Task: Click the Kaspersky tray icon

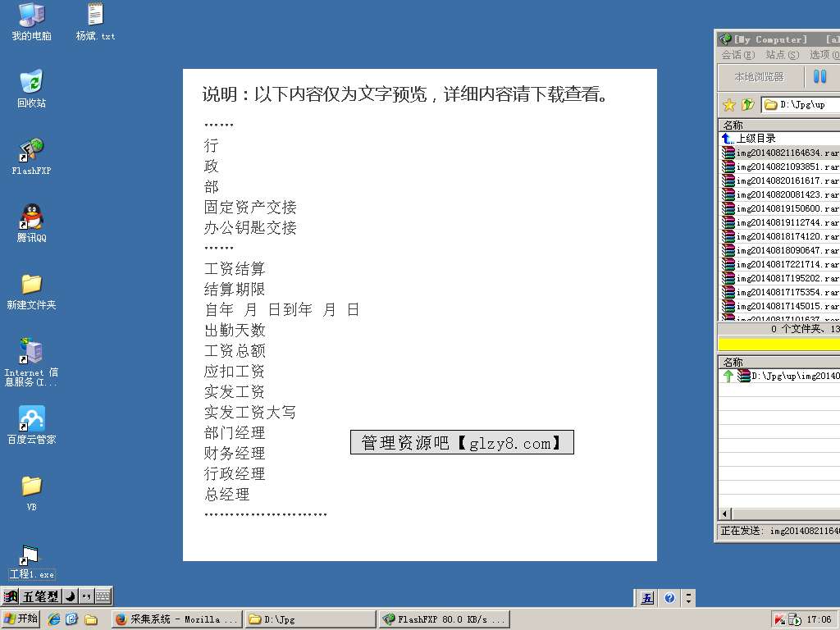Action: (779, 619)
